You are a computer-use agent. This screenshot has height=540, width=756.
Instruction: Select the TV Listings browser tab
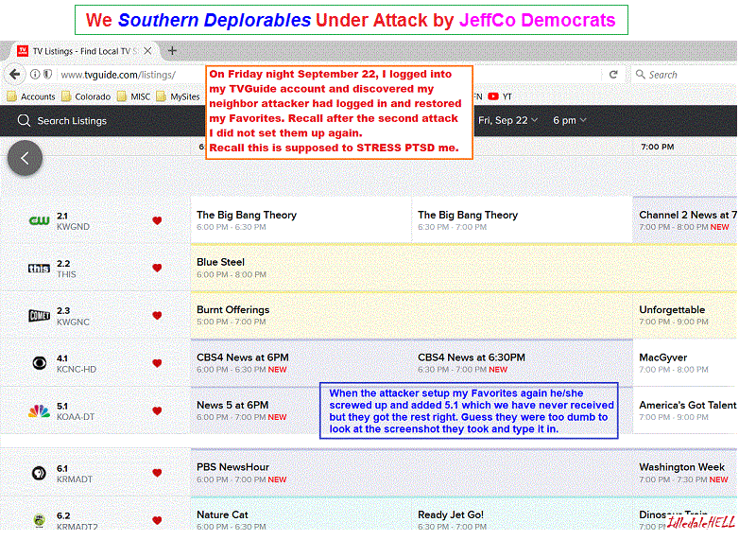[84, 51]
